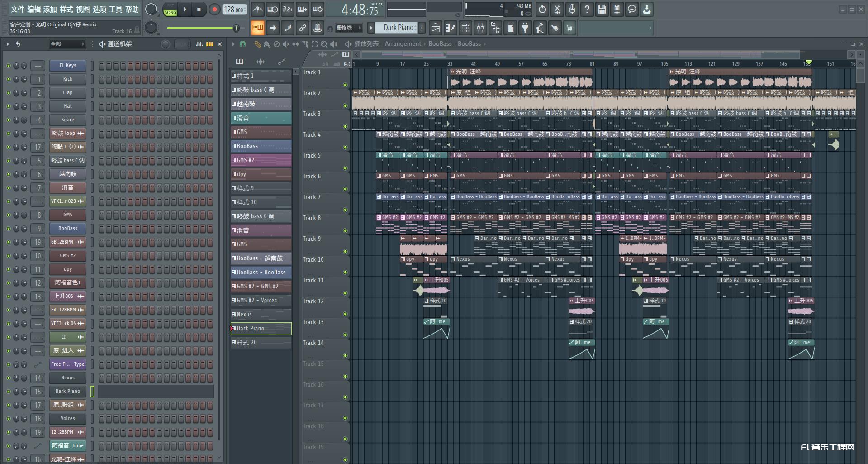The width and height of the screenshot is (868, 464).
Task: Click the add new pattern plus button
Action: (x=422, y=28)
